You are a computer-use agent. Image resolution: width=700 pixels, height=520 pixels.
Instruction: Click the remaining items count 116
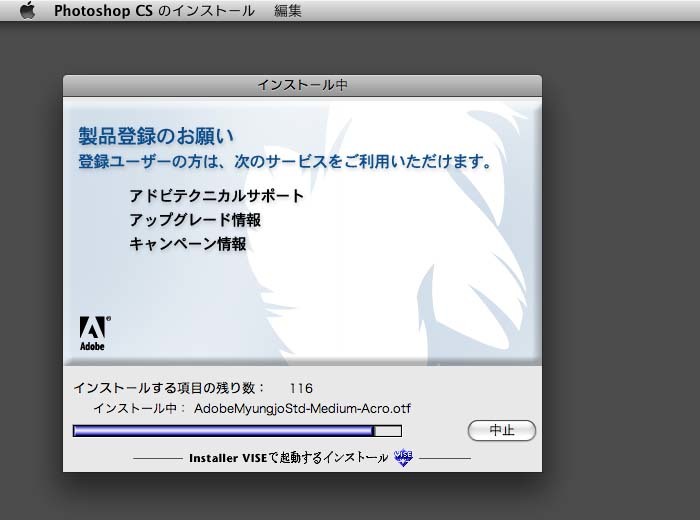(301, 388)
